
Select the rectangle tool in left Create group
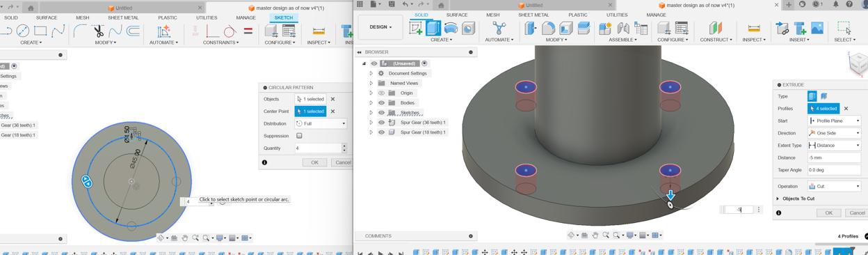point(40,31)
